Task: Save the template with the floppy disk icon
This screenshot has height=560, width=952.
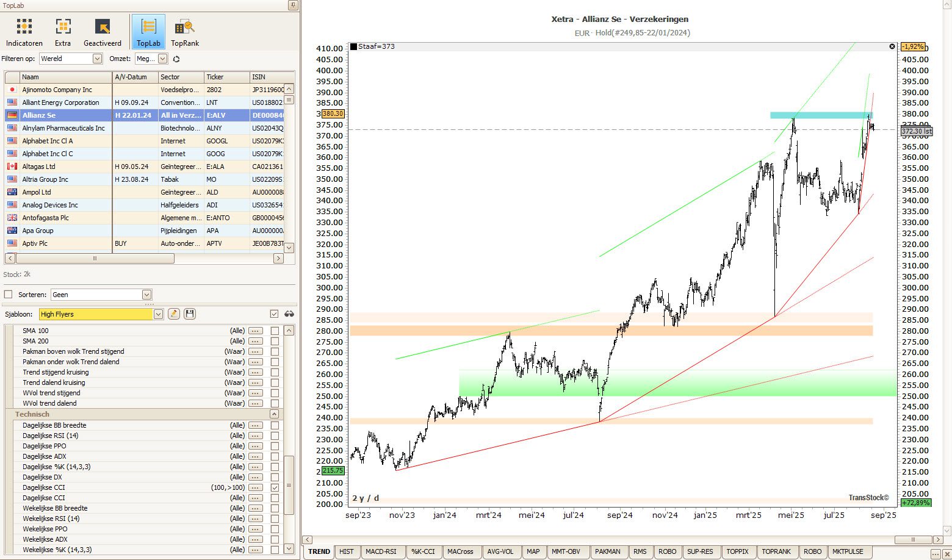Action: (x=190, y=314)
